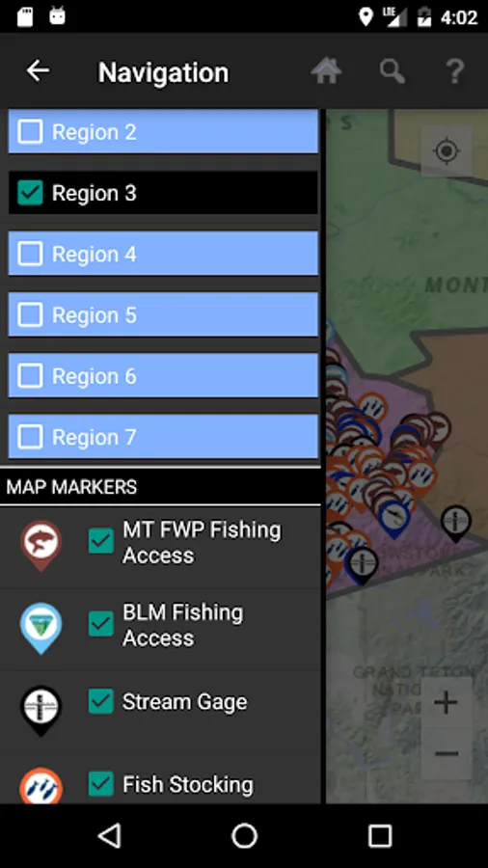488x868 pixels.
Task: Tap the back arrow in Navigation header
Action: 38,70
